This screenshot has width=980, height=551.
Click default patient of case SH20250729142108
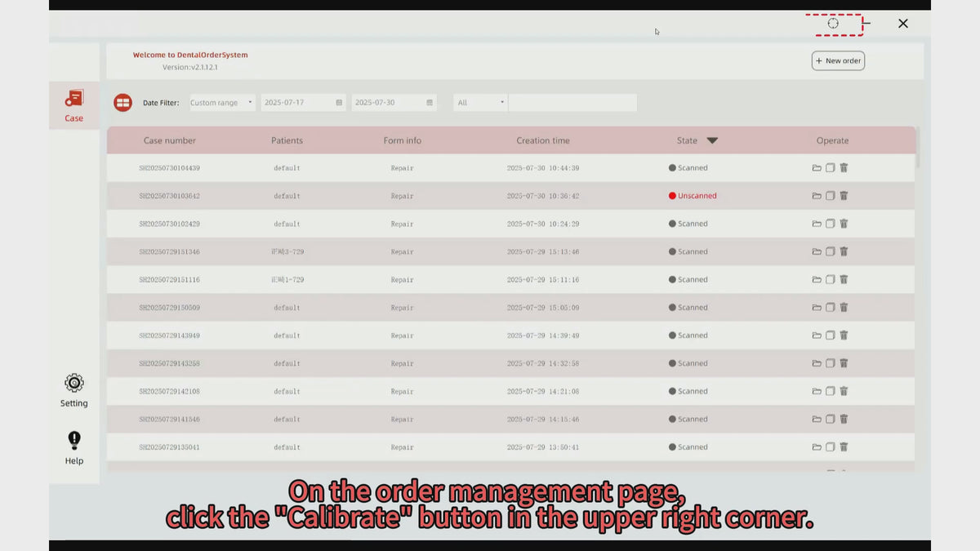click(x=287, y=391)
